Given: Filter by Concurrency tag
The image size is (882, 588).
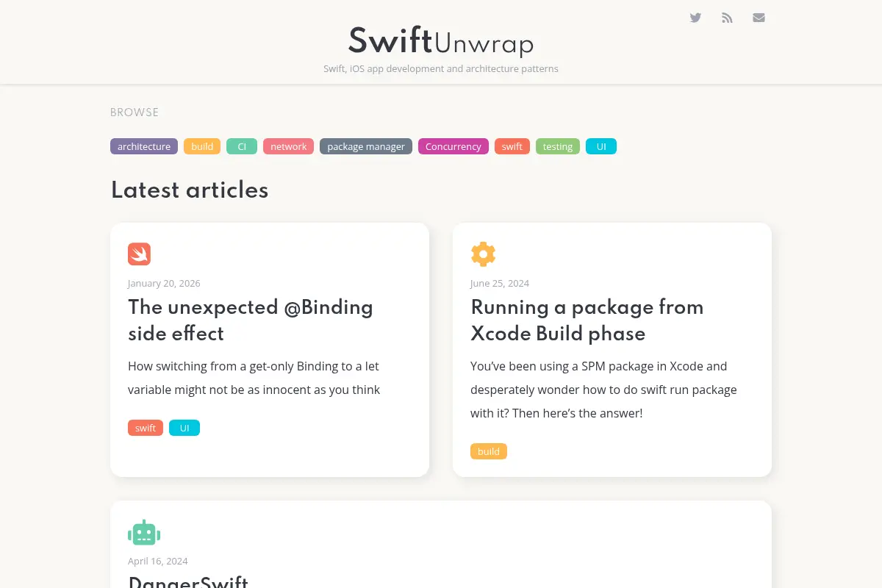Looking at the screenshot, I should [x=453, y=146].
